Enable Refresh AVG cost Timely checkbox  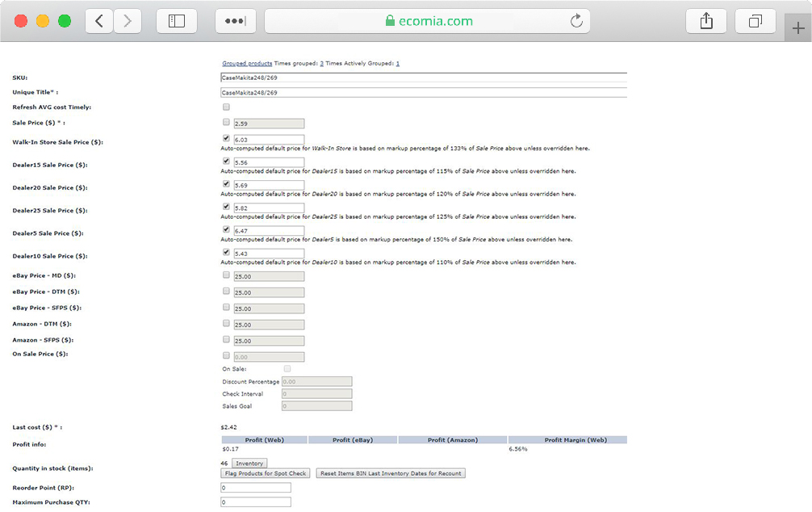[226, 107]
